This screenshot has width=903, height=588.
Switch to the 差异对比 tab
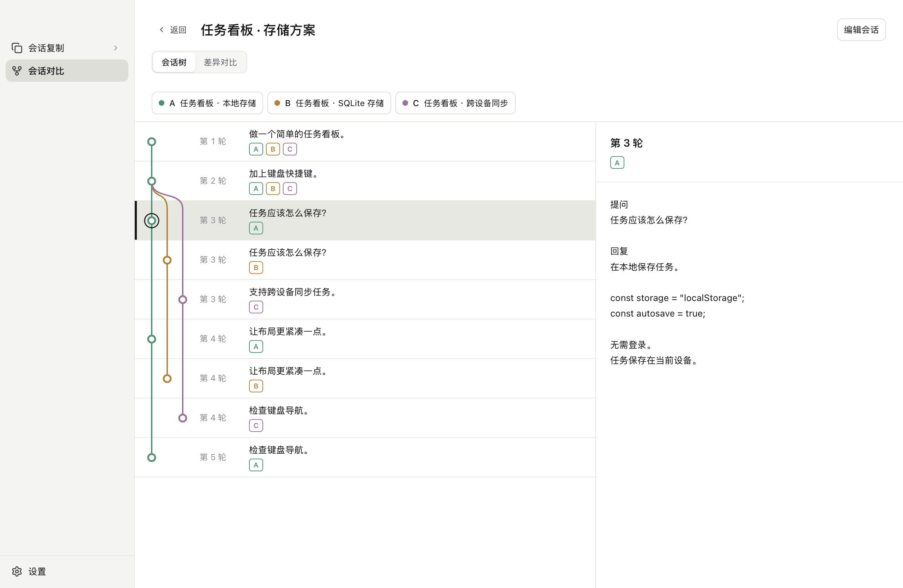point(220,62)
